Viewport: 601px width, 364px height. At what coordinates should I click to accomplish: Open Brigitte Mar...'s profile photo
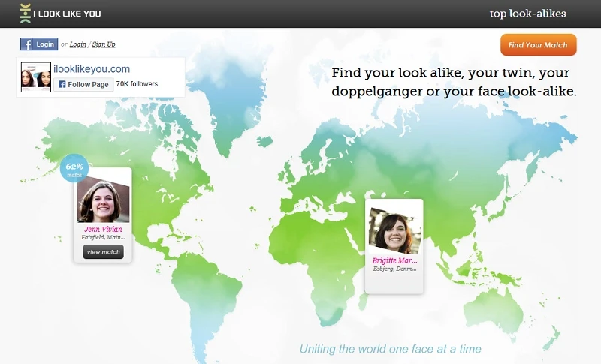(394, 230)
